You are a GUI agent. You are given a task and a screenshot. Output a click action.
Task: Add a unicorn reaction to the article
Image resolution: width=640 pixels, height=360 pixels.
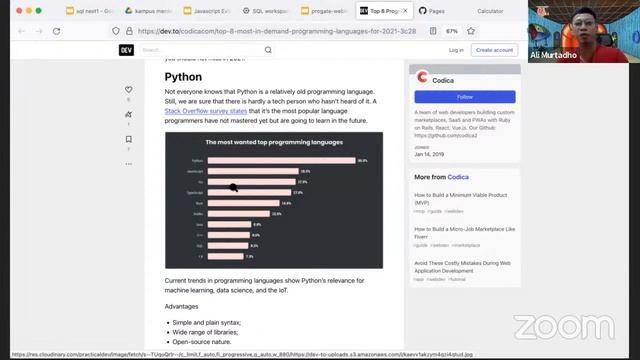(x=129, y=114)
